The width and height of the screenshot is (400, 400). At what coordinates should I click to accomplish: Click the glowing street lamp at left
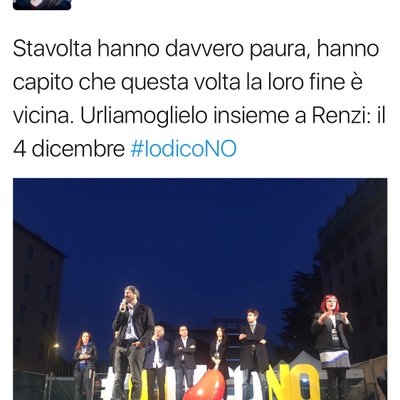point(56,346)
